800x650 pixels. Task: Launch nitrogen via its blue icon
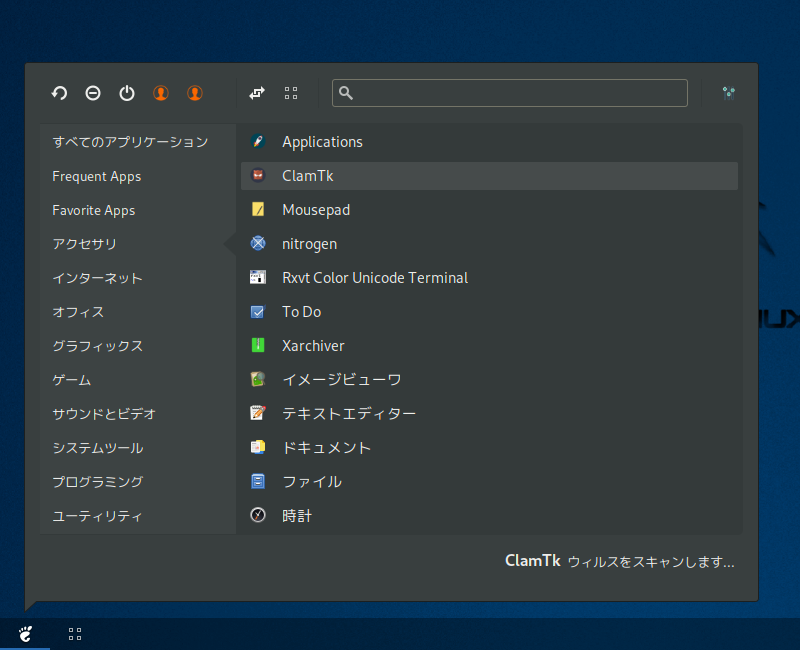(x=258, y=243)
